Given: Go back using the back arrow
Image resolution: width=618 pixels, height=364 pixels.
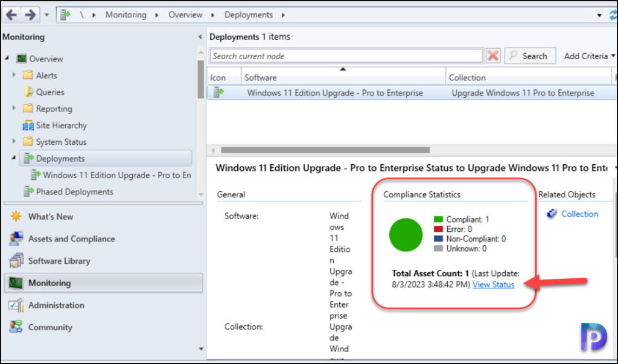Looking at the screenshot, I should point(11,15).
